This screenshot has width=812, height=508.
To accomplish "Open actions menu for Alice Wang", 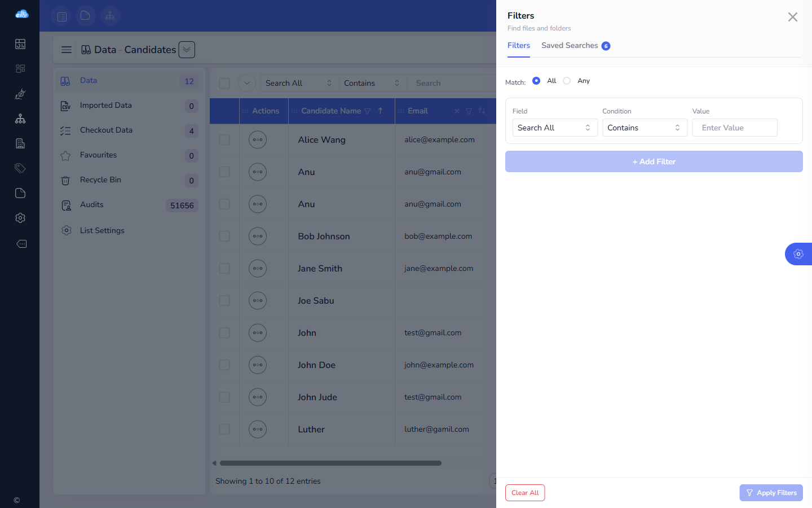I will point(258,139).
